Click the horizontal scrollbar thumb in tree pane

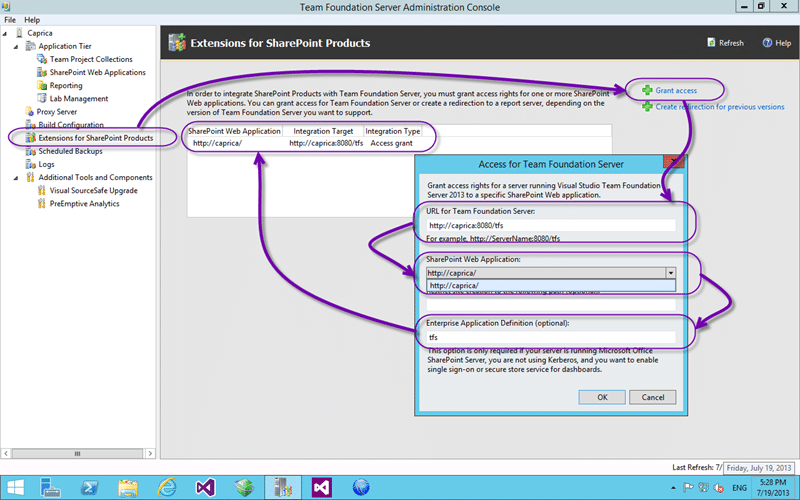coord(78,453)
